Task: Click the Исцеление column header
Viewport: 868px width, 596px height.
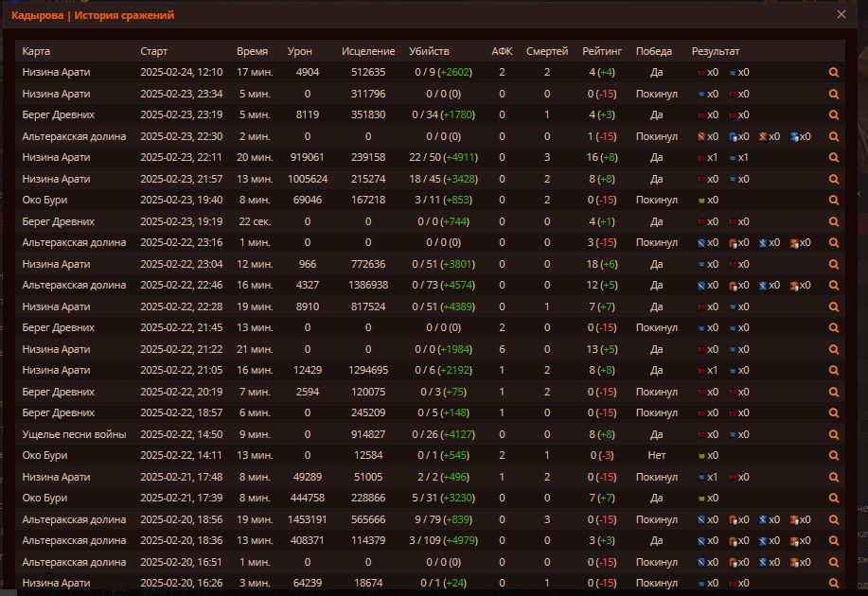Action: [x=368, y=51]
